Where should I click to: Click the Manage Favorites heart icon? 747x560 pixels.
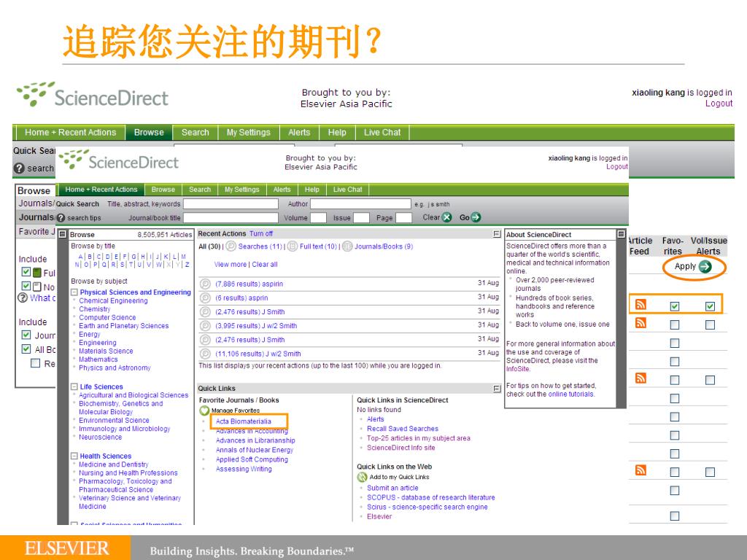204,410
